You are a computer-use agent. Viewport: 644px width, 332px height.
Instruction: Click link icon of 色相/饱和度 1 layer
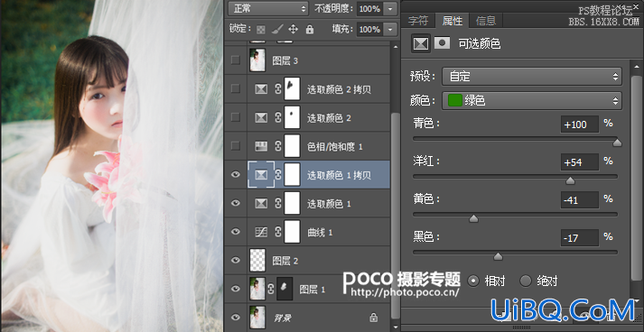[x=278, y=146]
